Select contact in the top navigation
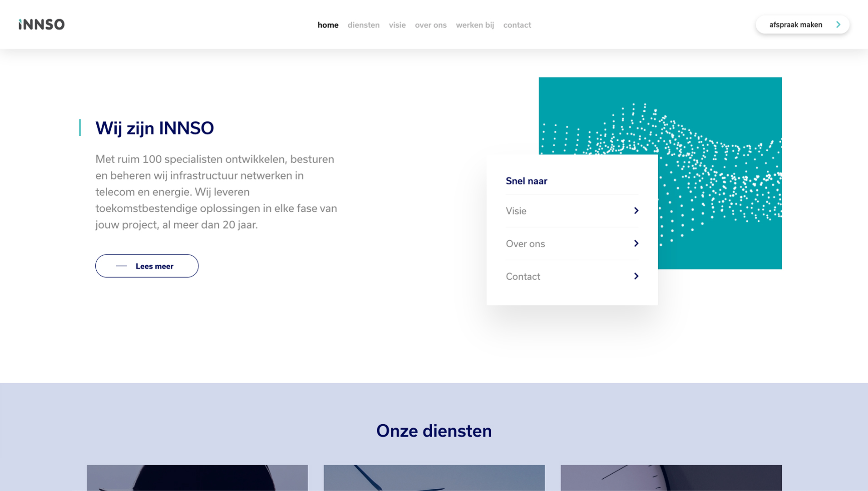The height and width of the screenshot is (491, 868). (x=517, y=25)
